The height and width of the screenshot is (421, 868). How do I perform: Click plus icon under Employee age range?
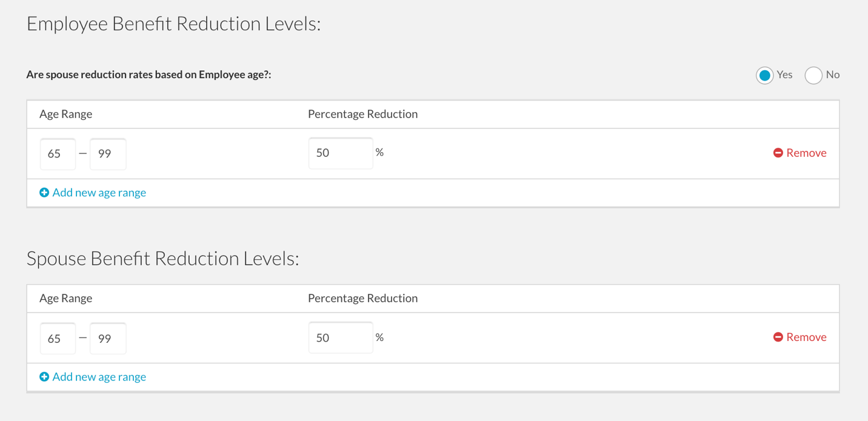44,193
